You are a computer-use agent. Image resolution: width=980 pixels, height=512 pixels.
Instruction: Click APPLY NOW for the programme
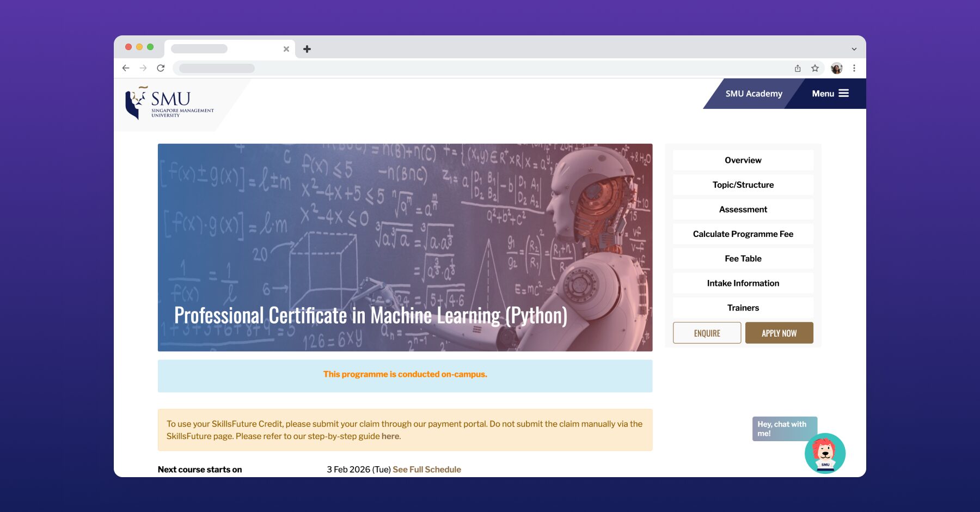(x=779, y=333)
